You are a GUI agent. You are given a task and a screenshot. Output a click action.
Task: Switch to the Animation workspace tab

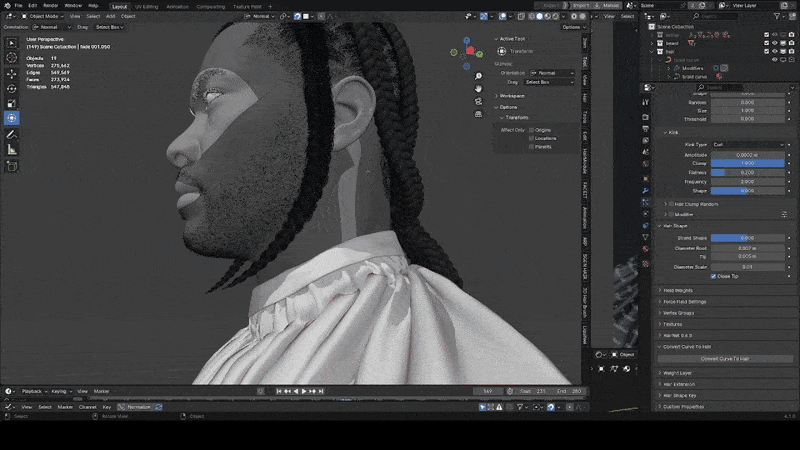coord(177,7)
